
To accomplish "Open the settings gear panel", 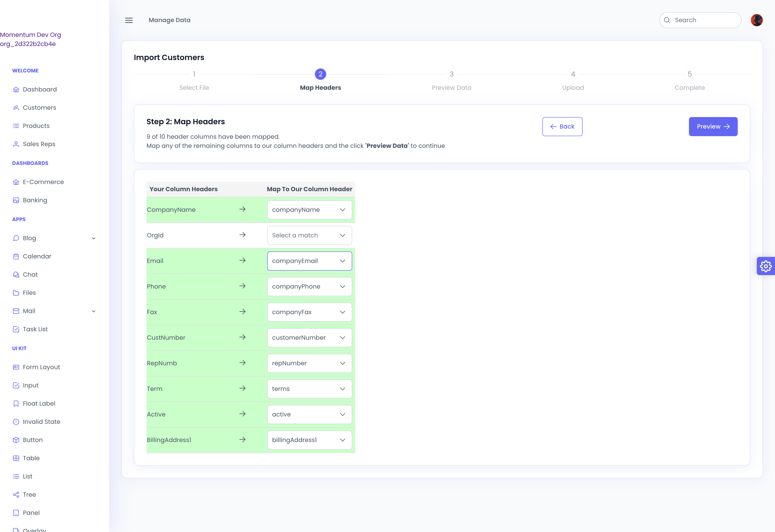I will (x=766, y=266).
